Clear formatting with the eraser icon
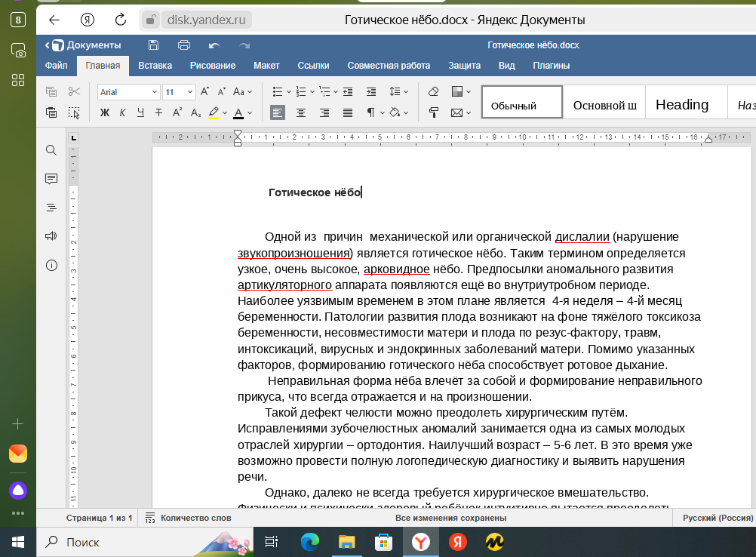The width and height of the screenshot is (756, 557). pos(433,91)
